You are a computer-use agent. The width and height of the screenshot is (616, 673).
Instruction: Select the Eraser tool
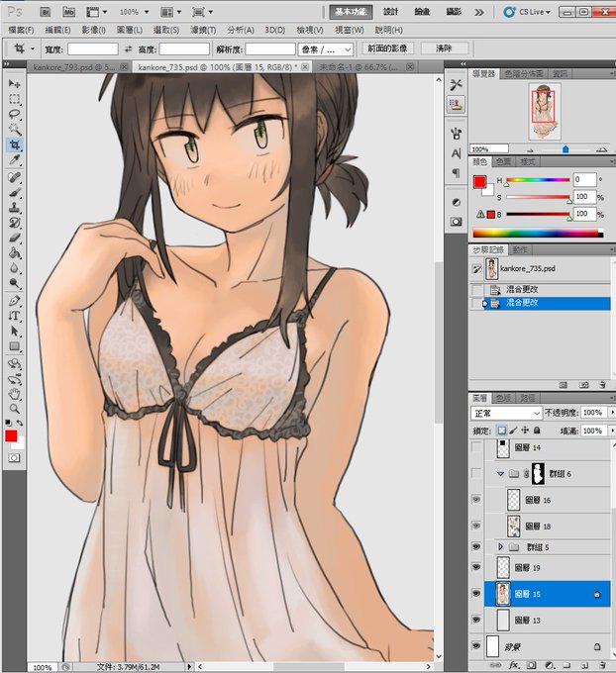(x=14, y=238)
